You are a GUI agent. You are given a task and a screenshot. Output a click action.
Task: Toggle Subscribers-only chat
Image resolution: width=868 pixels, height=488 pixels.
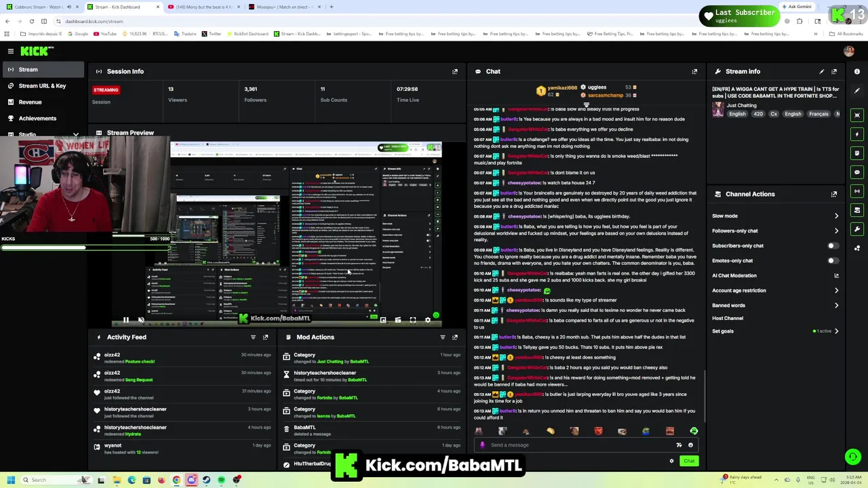[833, 246]
